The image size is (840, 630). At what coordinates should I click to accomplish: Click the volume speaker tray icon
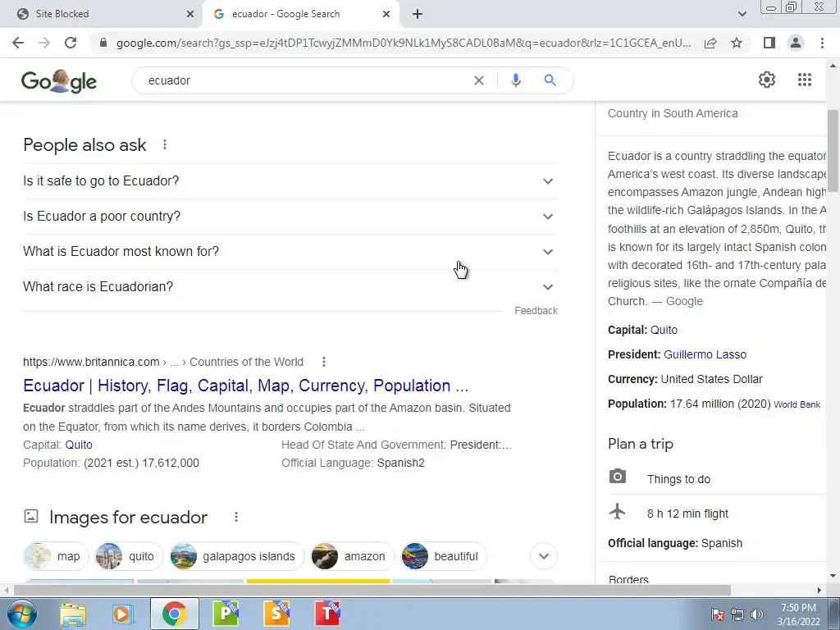[x=756, y=614]
